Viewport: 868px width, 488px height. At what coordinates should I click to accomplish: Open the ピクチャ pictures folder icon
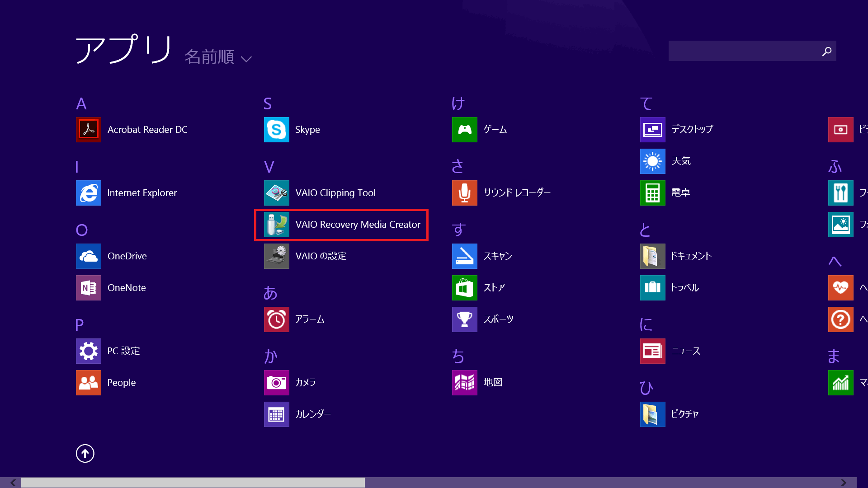[x=653, y=414]
